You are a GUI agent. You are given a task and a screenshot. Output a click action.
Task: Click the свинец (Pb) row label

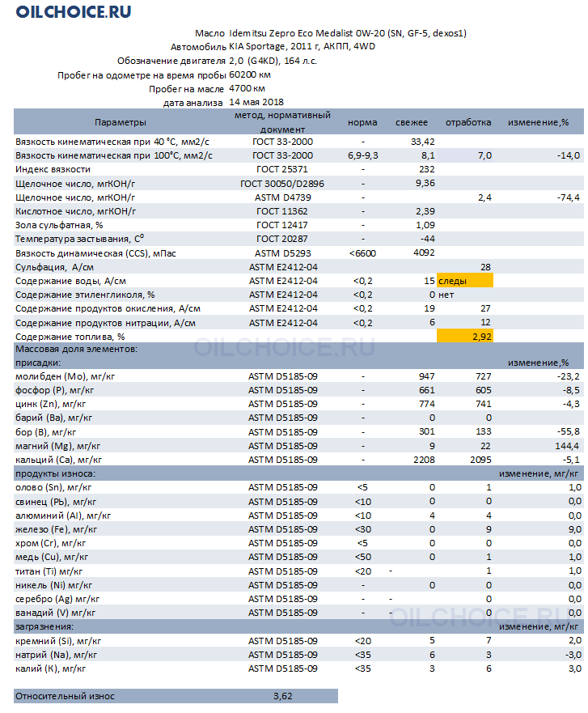click(56, 502)
